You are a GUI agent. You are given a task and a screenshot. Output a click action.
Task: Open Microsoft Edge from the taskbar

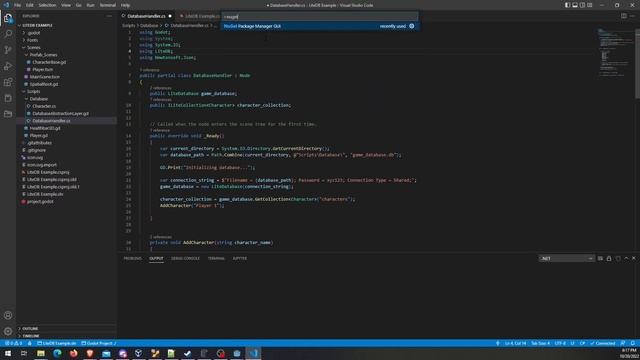(x=57, y=353)
